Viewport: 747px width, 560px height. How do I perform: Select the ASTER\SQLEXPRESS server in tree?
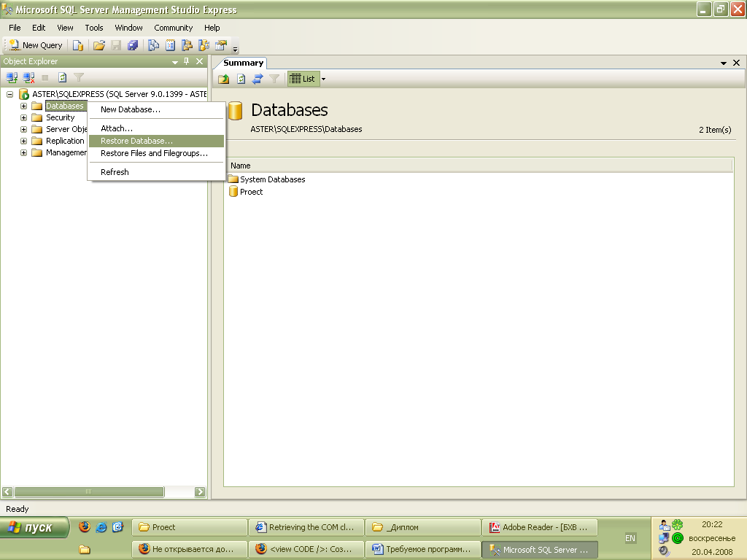tap(119, 94)
